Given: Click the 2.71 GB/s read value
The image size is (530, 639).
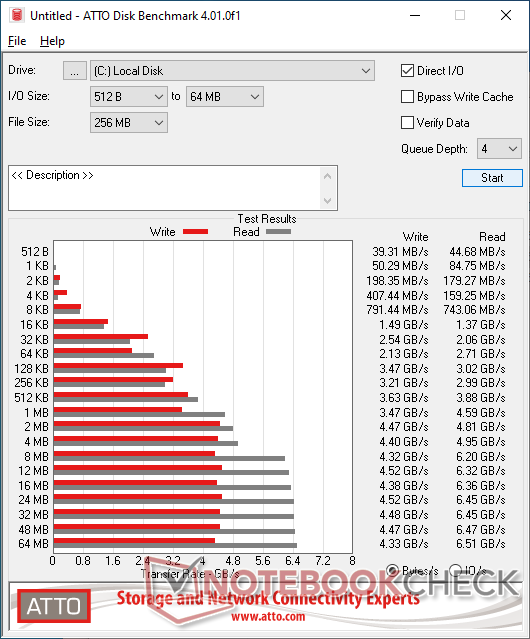Looking at the screenshot, I should [x=481, y=354].
